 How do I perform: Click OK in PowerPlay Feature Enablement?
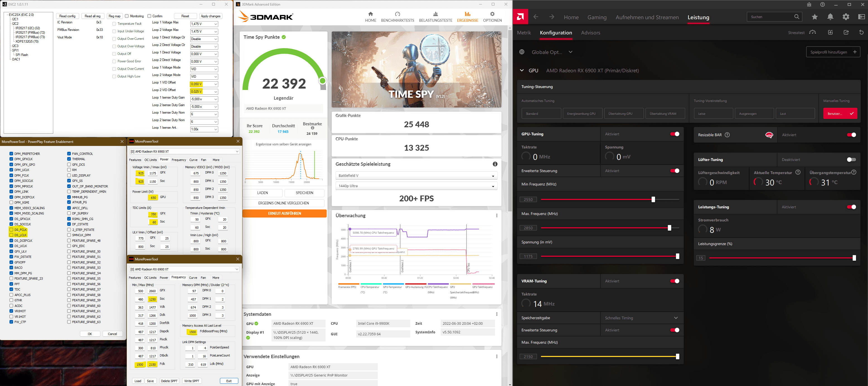[90, 334]
